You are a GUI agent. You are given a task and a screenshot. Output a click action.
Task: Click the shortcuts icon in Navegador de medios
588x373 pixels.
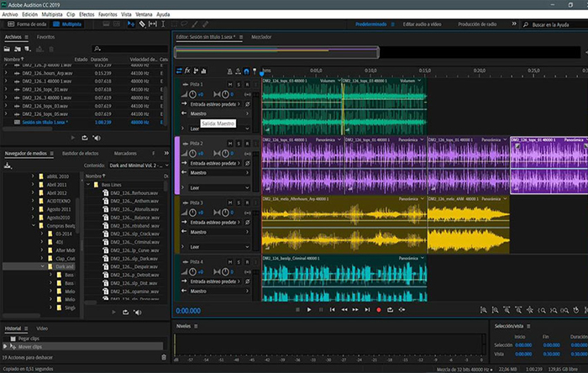point(8,165)
